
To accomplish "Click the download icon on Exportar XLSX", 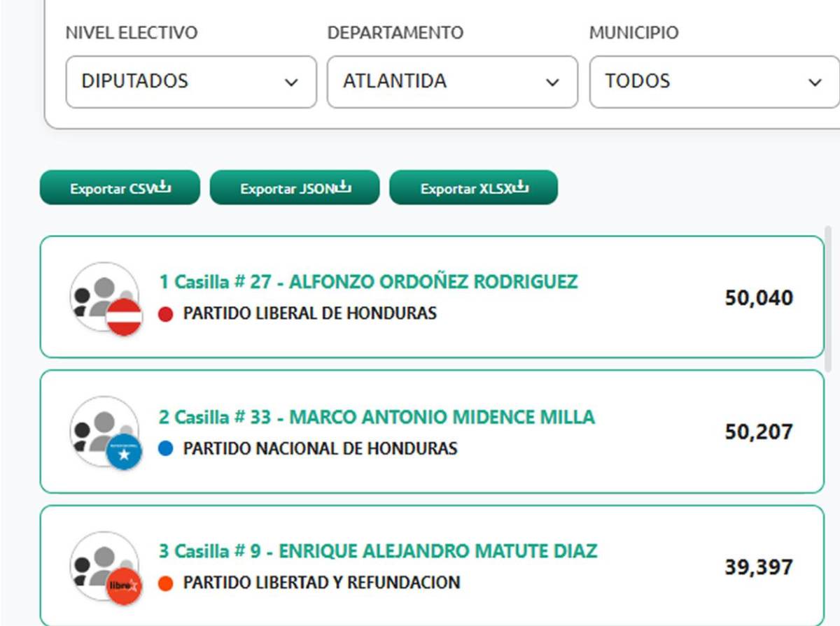I will [521, 186].
